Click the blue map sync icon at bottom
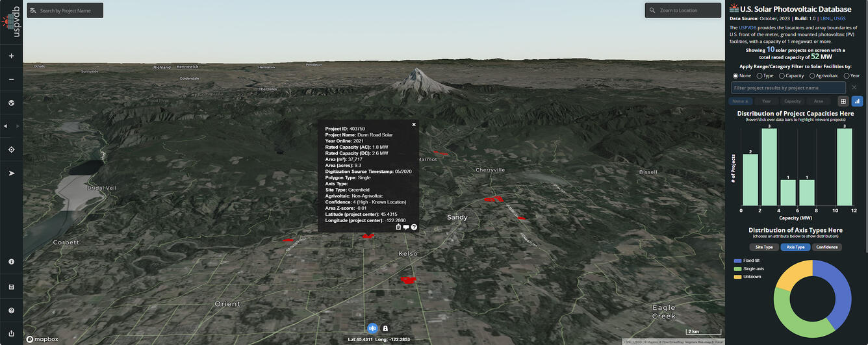Image resolution: width=868 pixels, height=345 pixels. pos(373,329)
